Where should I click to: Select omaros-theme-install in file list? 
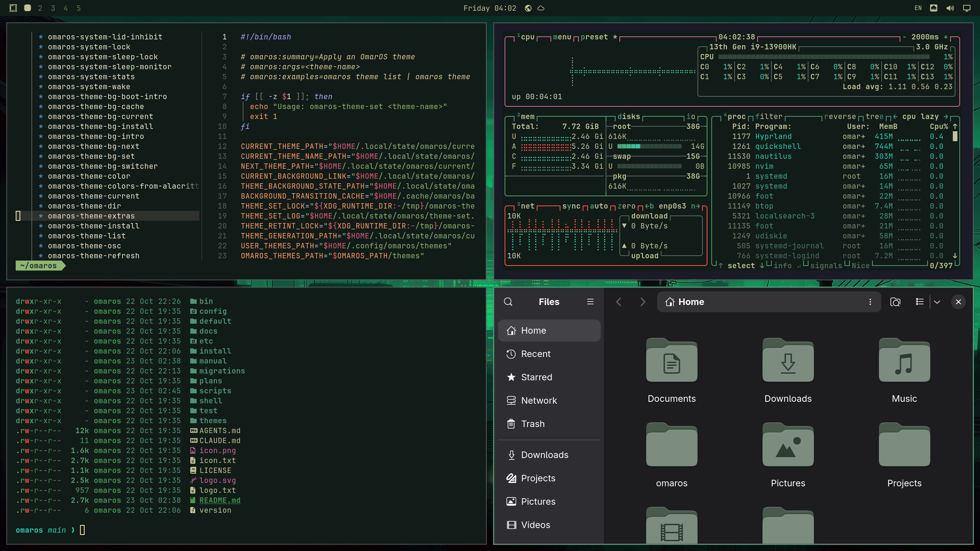(x=93, y=226)
